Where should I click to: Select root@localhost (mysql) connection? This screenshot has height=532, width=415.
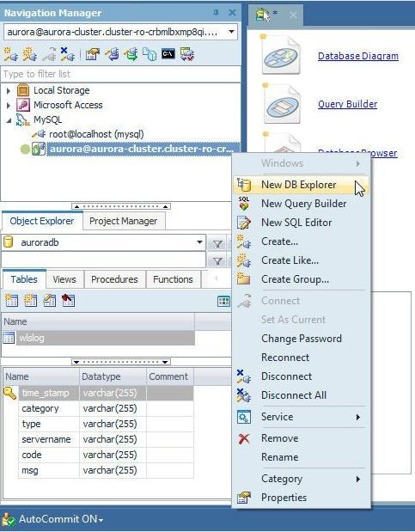pyautogui.click(x=96, y=134)
